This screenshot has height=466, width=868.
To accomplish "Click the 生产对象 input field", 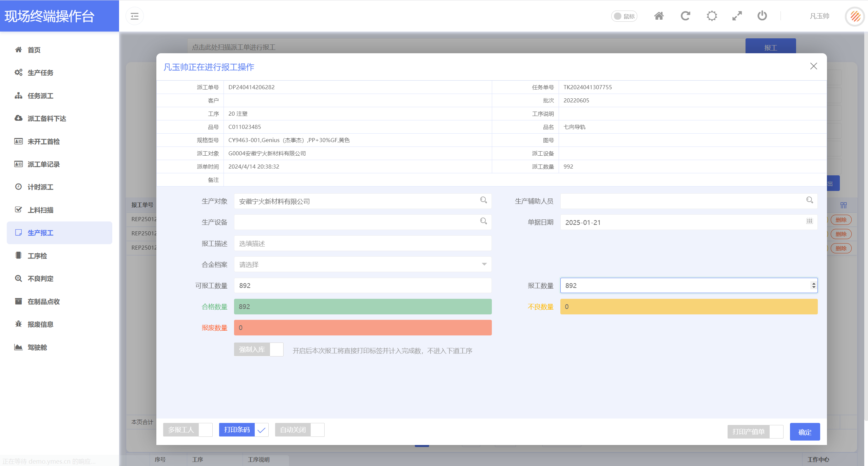I will click(363, 201).
